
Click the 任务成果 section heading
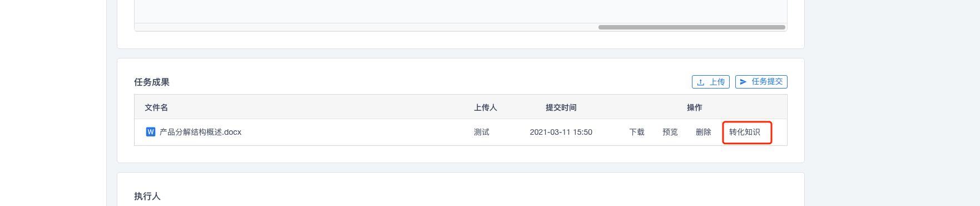152,82
